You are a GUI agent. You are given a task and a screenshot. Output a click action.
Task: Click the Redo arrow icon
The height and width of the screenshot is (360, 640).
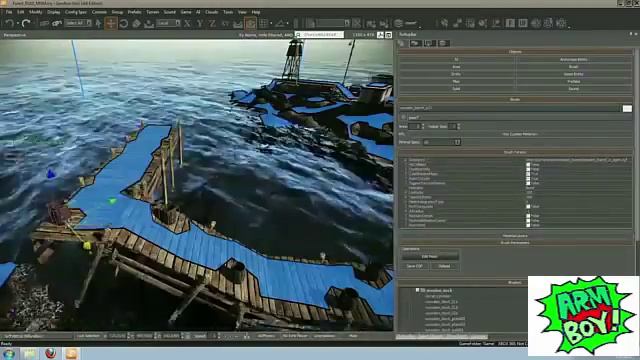pos(26,23)
